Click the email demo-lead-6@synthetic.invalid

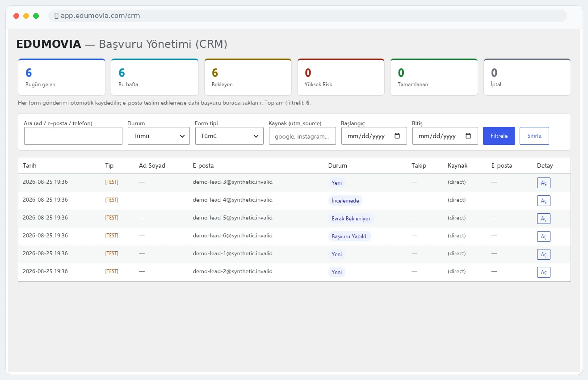(233, 236)
